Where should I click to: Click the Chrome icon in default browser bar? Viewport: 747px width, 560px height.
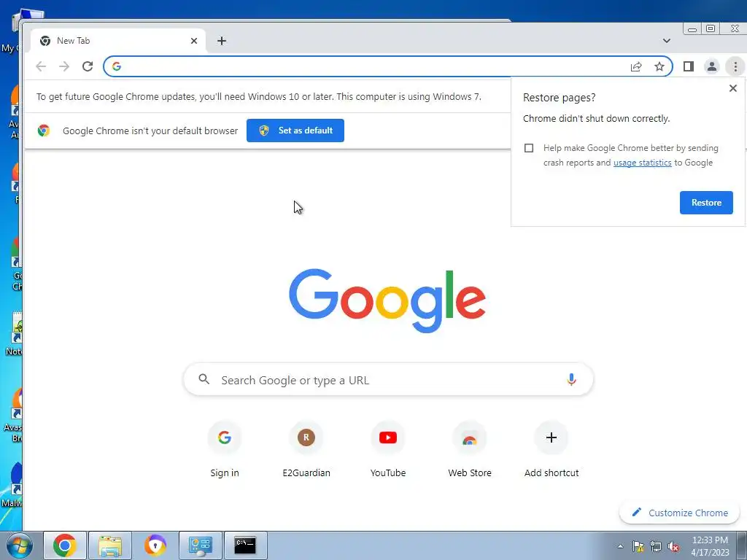(x=44, y=131)
